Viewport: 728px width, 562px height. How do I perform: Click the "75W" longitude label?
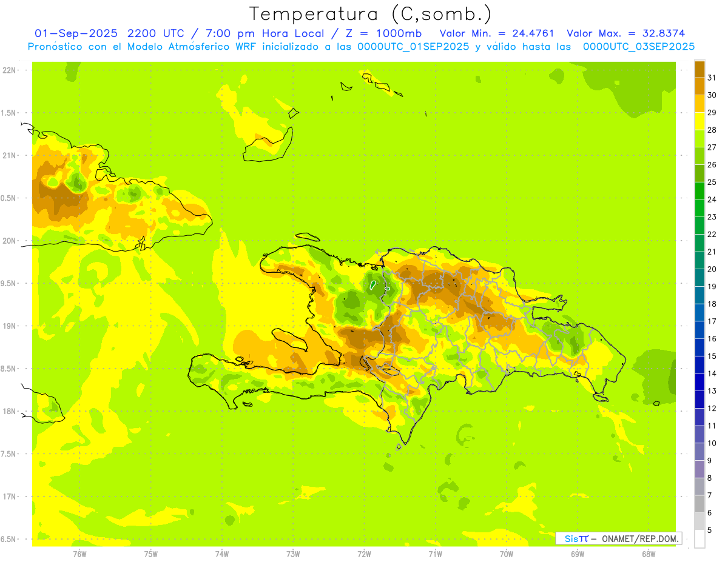[150, 554]
